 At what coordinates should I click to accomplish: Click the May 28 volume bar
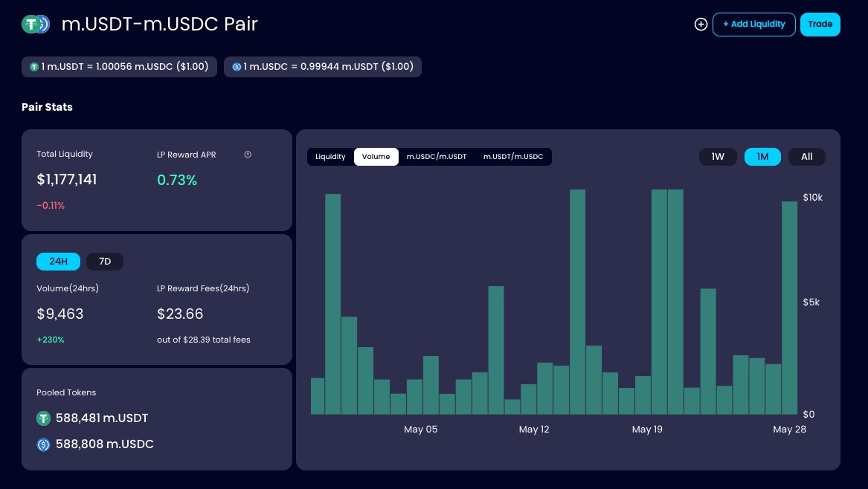click(789, 308)
